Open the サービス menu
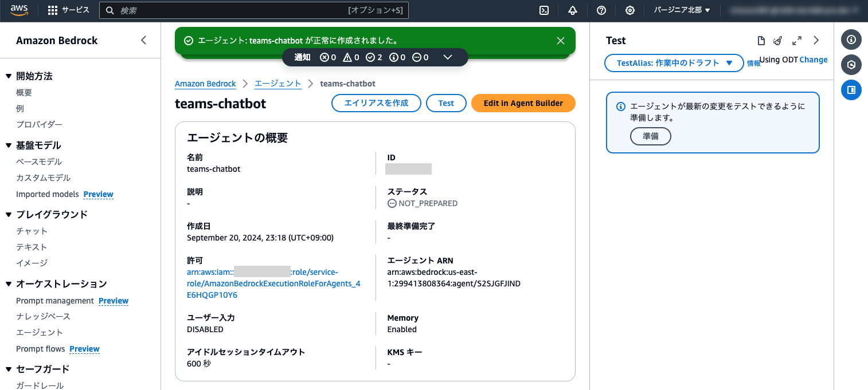 (69, 10)
